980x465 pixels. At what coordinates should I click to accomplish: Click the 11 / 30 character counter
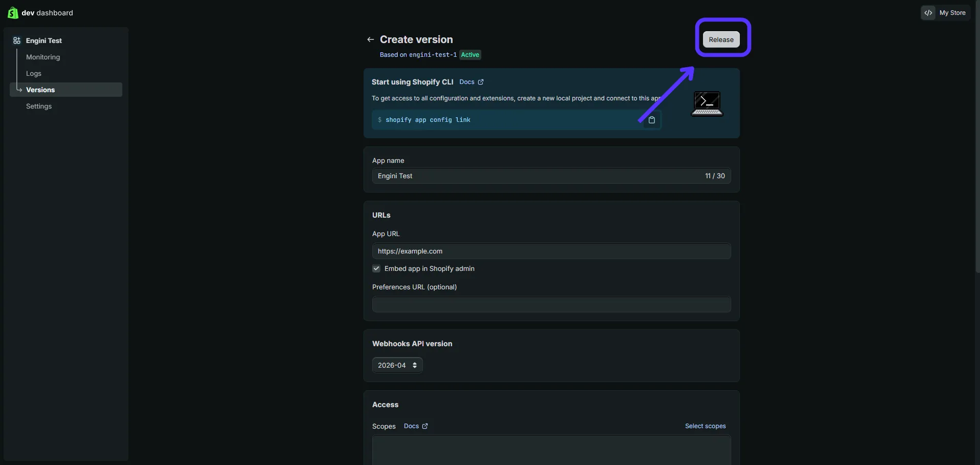715,176
